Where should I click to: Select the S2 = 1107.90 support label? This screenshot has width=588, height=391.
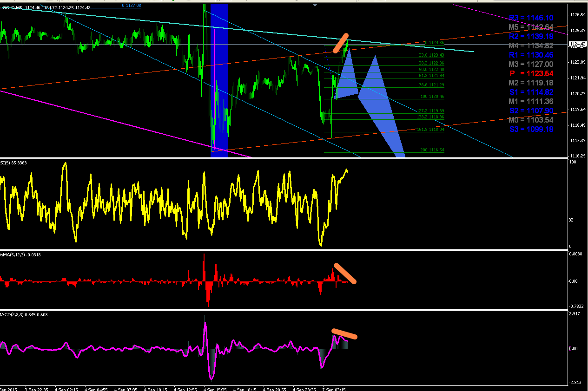531,111
